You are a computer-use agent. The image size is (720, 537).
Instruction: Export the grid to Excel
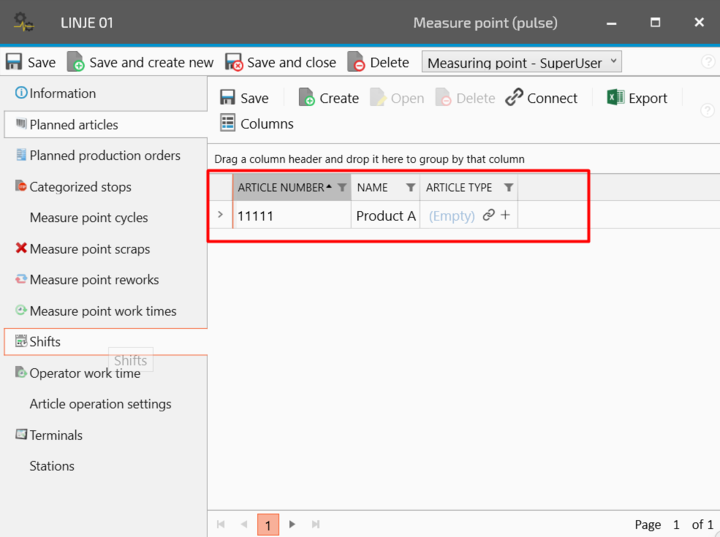point(637,98)
